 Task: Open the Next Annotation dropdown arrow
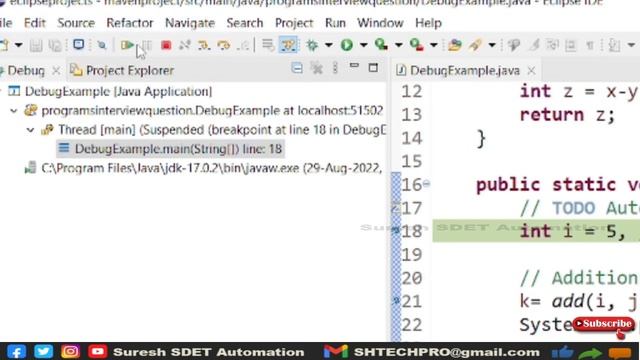point(631,45)
